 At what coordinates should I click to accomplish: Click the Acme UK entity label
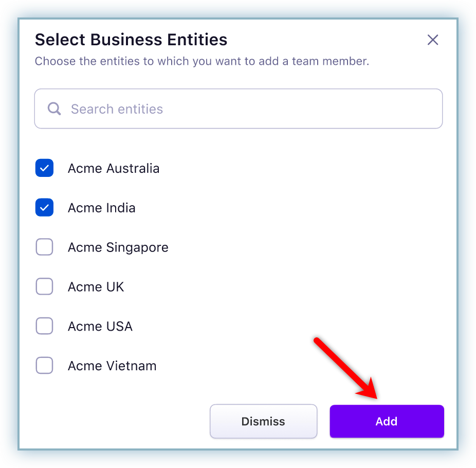(x=96, y=286)
